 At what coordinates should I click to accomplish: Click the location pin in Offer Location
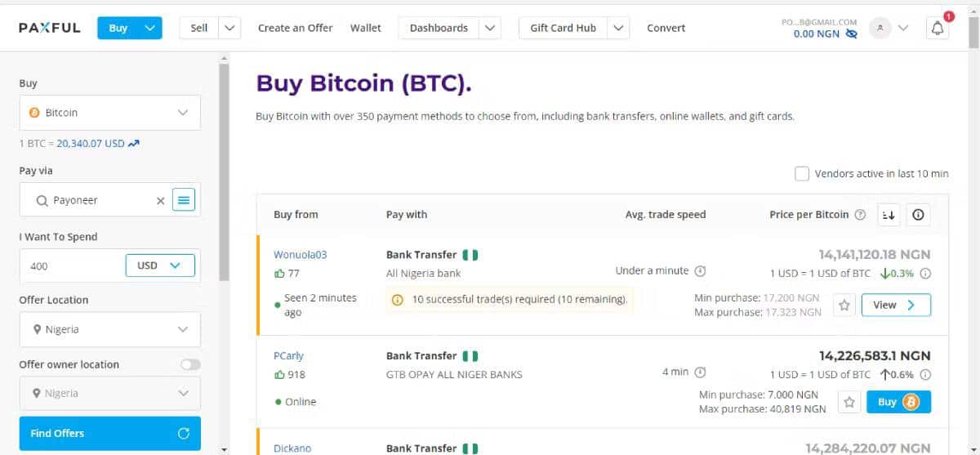click(x=38, y=330)
